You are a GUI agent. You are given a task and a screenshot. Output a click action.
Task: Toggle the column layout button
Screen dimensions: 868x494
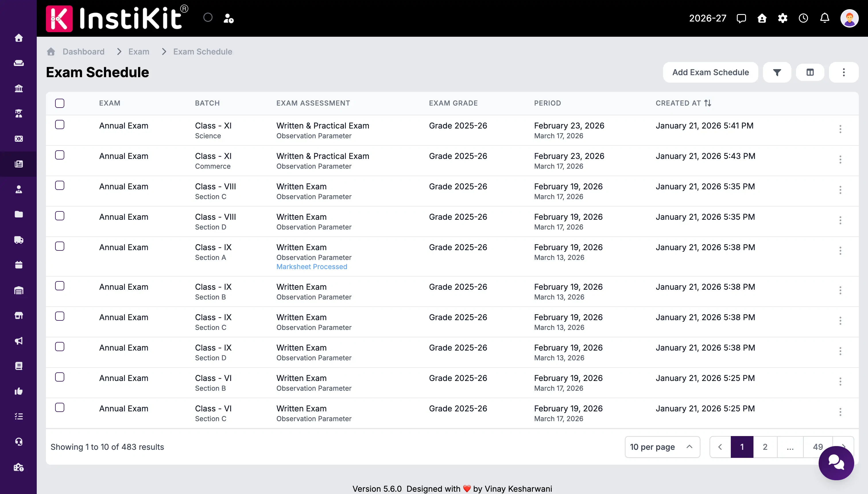pos(810,72)
